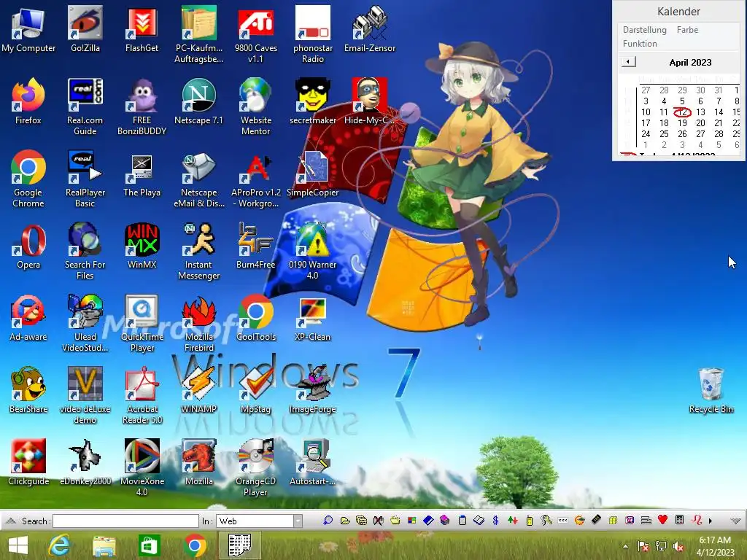Screen dimensions: 747x560
Task: Open Internet Explorer from the taskbar
Action: [59, 545]
